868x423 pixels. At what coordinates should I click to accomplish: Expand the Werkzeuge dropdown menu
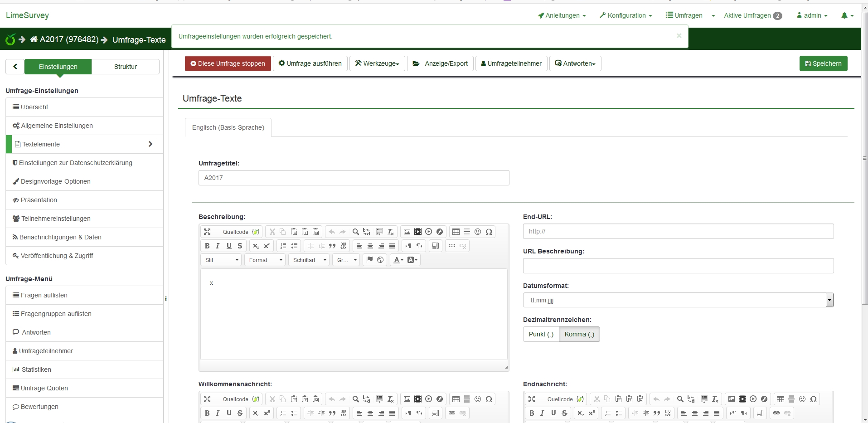377,63
